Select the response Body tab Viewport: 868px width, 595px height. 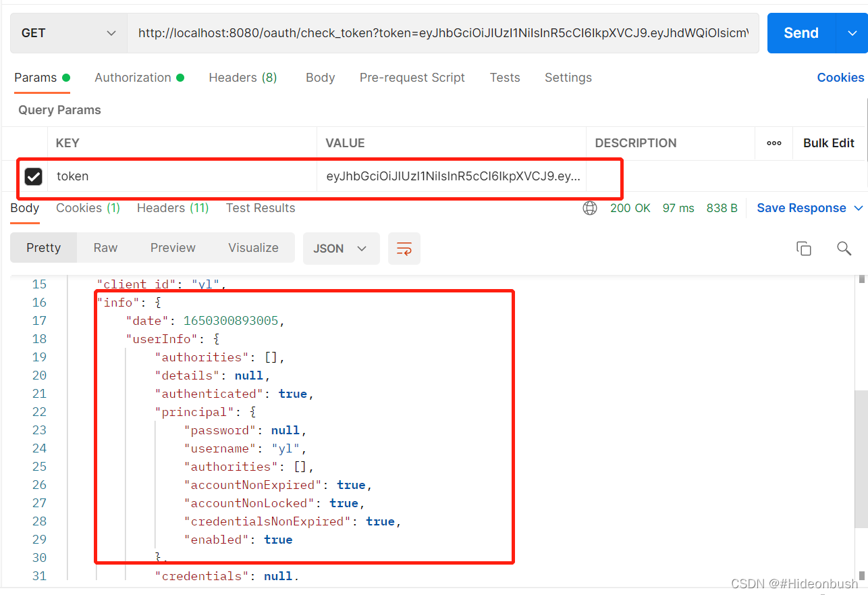coord(25,208)
